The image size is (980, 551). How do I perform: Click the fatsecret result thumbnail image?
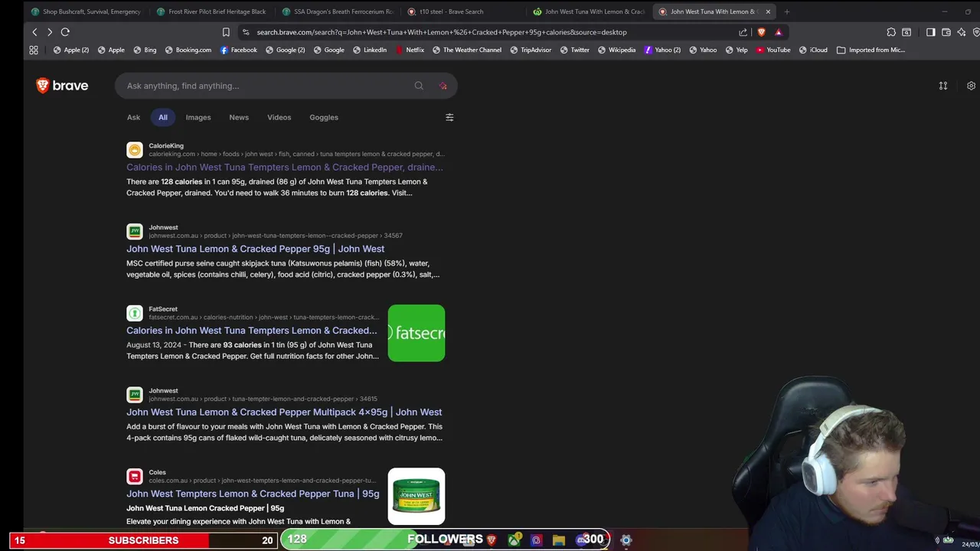(416, 333)
